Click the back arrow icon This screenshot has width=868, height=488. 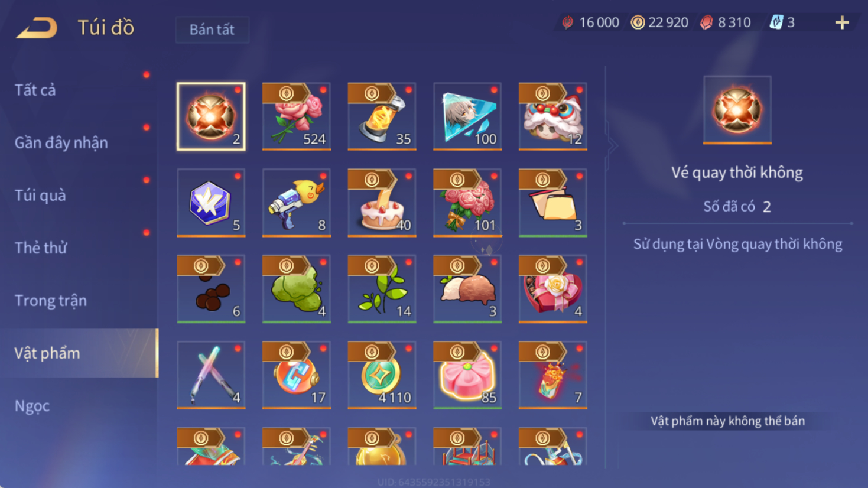[x=37, y=28]
